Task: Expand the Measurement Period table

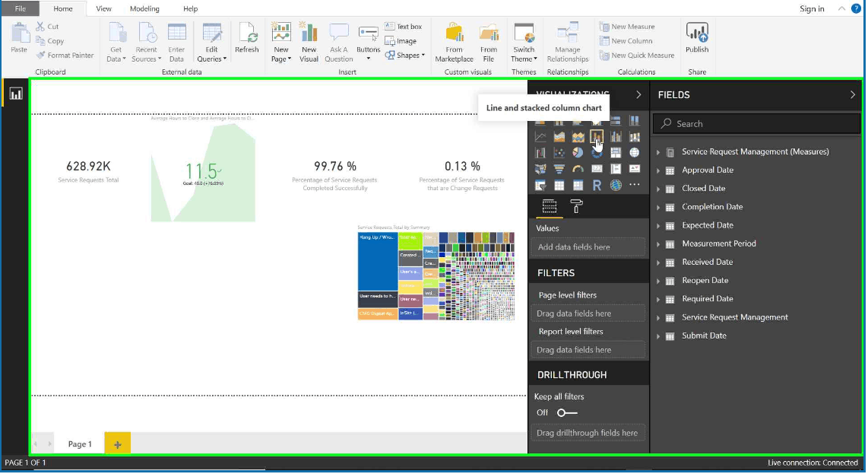Action: click(659, 244)
